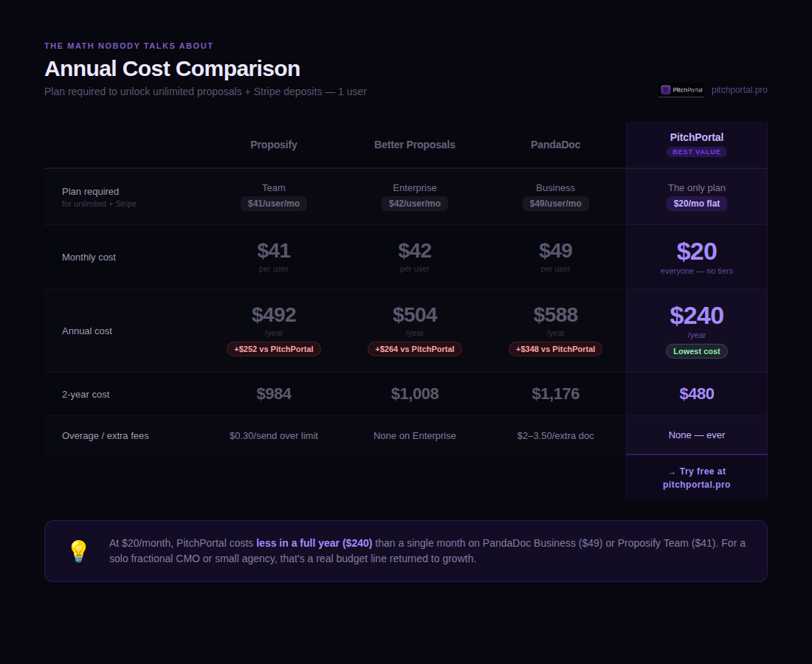This screenshot has height=664, width=812.
Task: Click the lightbulb tip icon
Action: click(x=79, y=550)
